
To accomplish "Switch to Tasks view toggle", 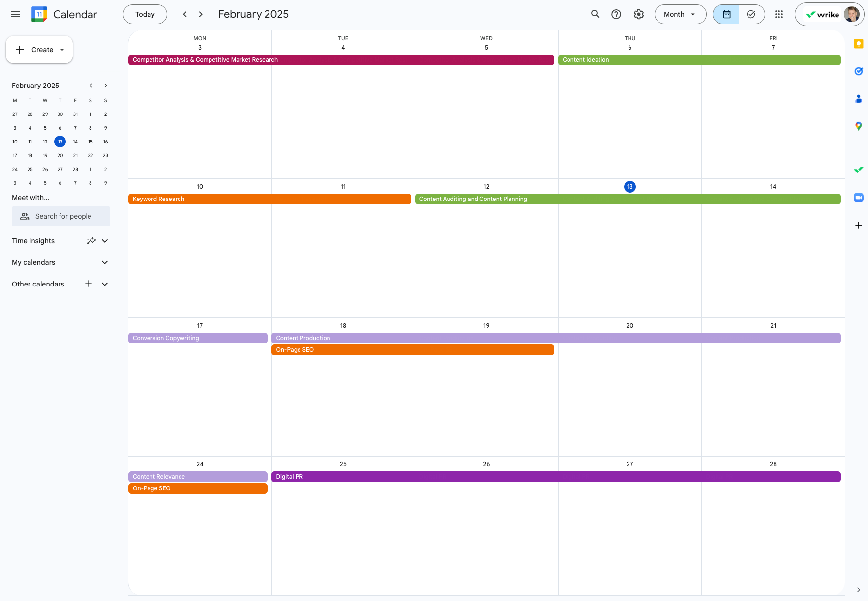I will tap(751, 14).
